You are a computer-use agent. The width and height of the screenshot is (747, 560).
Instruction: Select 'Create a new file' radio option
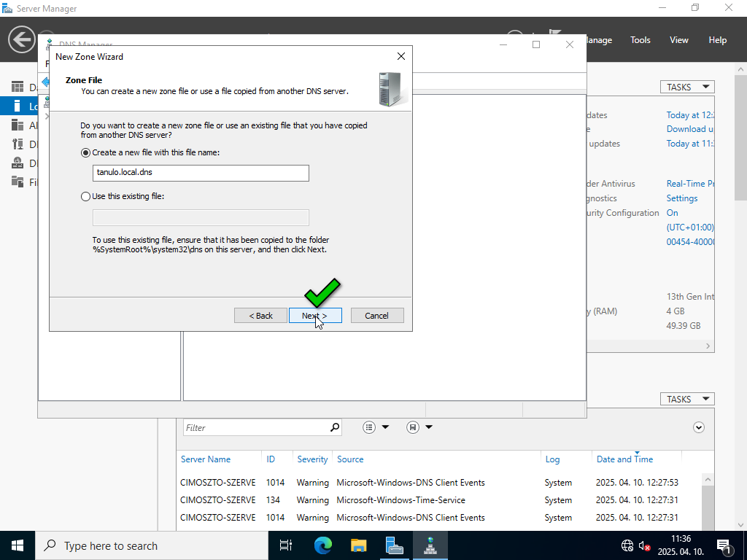pos(86,152)
